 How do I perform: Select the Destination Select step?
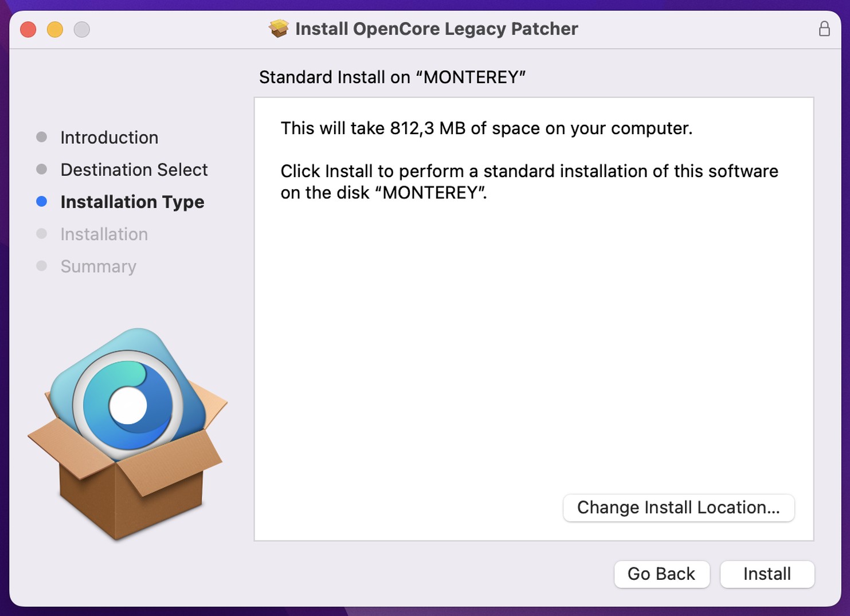coord(134,170)
